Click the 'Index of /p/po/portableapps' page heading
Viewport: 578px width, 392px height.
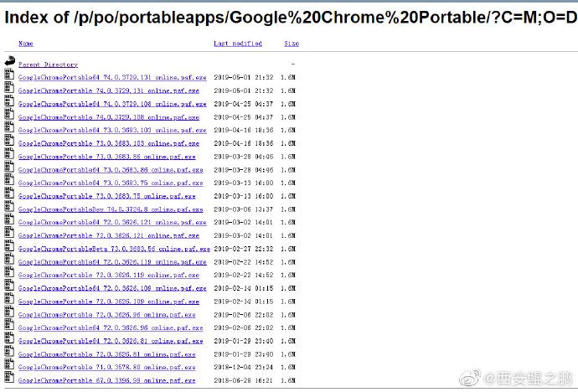(x=292, y=18)
